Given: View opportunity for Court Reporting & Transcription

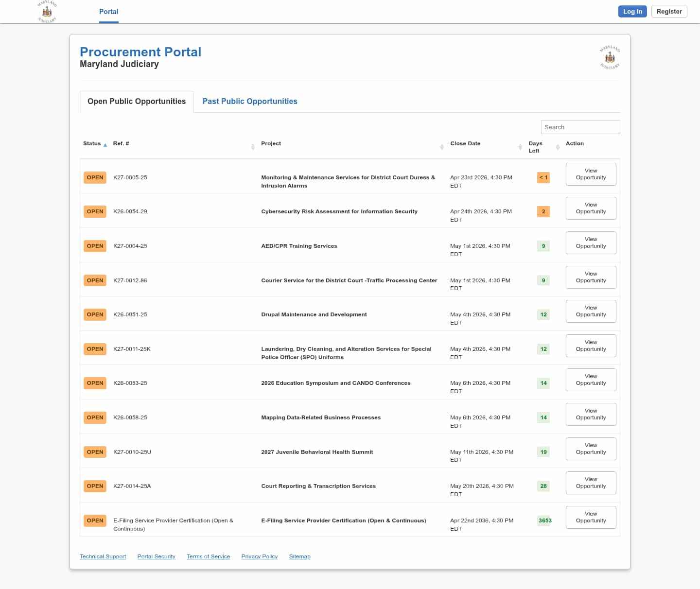Looking at the screenshot, I should click(x=591, y=483).
